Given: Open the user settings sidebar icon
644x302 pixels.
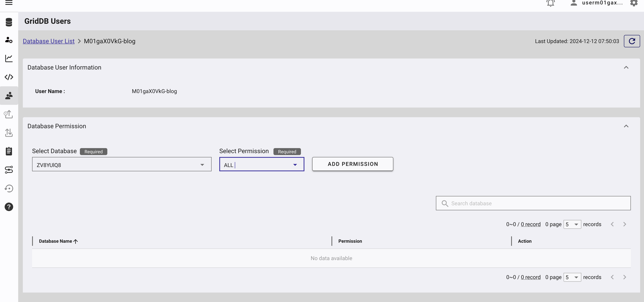Looking at the screenshot, I should click(9, 40).
